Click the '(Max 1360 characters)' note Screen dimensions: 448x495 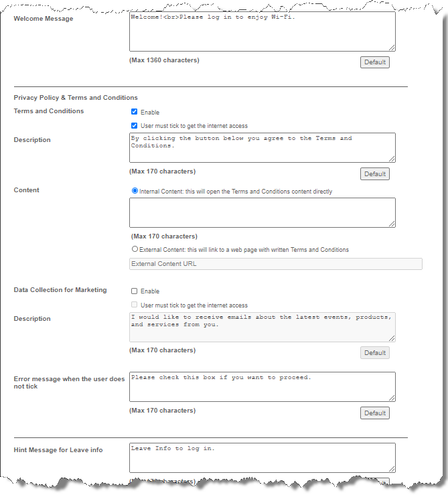pyautogui.click(x=164, y=60)
